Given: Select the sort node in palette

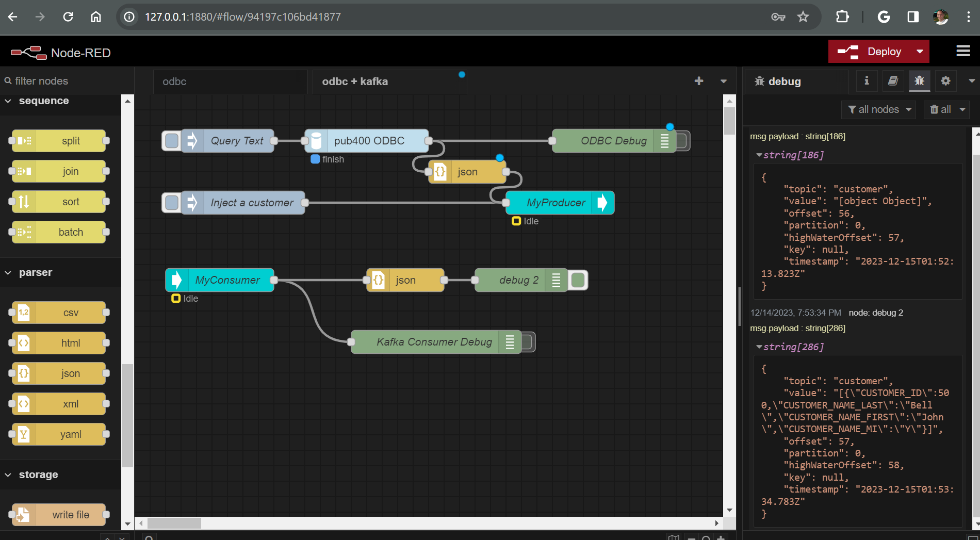Looking at the screenshot, I should [59, 202].
